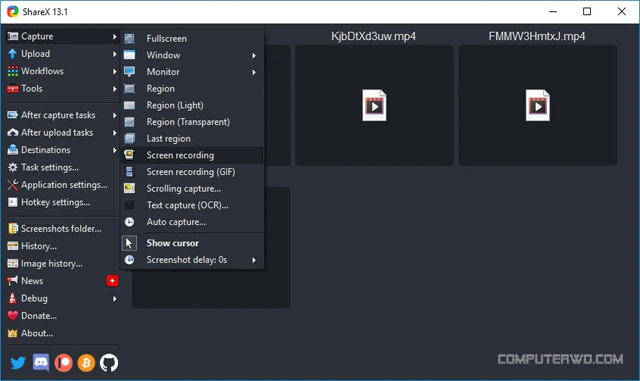Select Screen recording menu entry

tap(192, 155)
